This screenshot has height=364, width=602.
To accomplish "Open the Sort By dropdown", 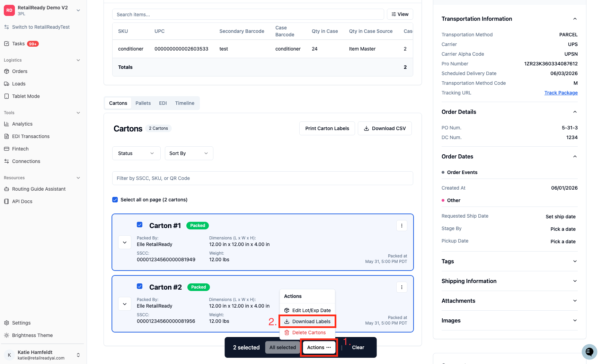I will [189, 153].
